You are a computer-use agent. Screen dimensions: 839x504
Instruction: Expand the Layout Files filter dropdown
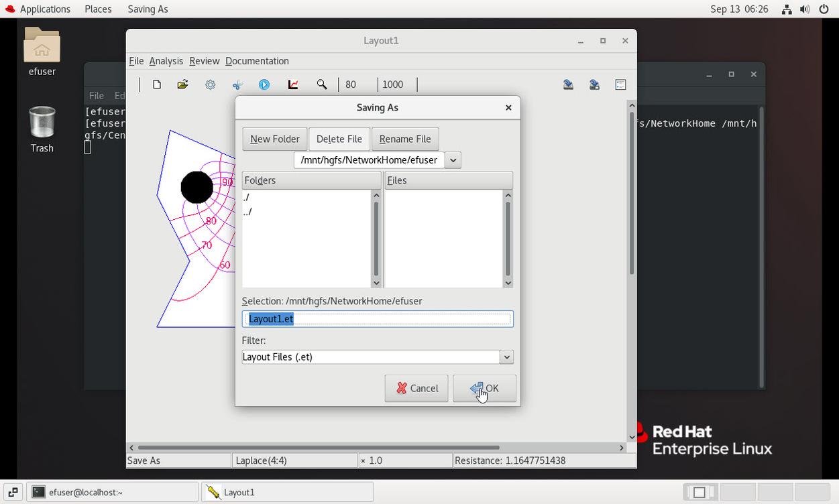tap(507, 357)
